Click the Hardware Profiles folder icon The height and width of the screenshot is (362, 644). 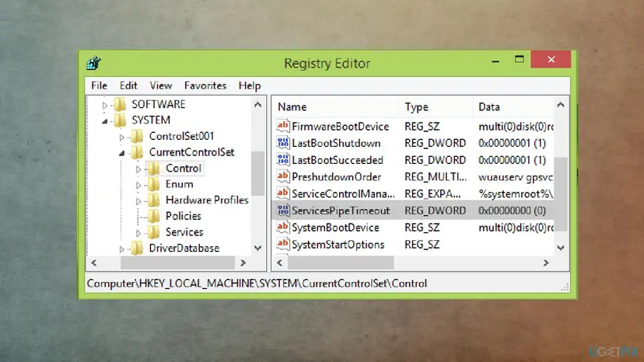[x=153, y=200]
